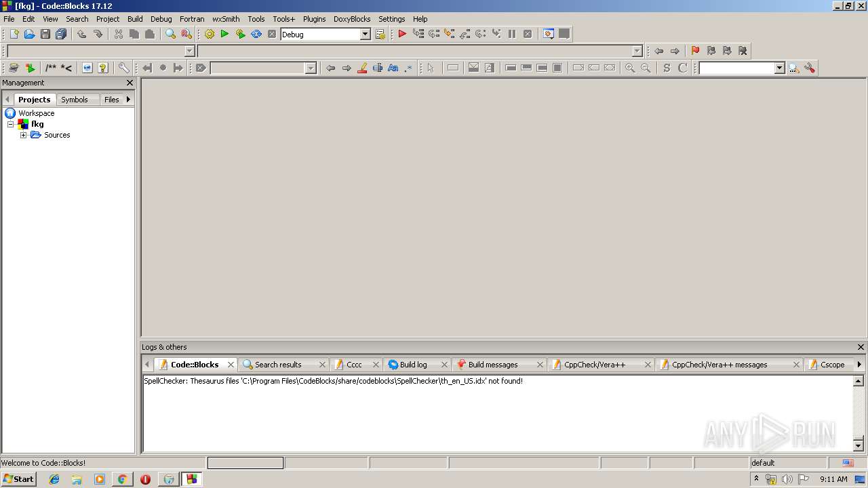Click the Cut scissors icon
This screenshot has width=868, height=488.
point(119,34)
